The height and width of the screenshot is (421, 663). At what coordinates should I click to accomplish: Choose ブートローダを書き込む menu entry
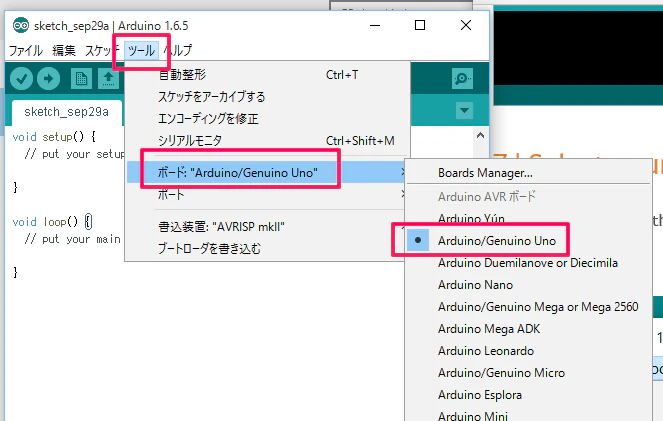(266, 249)
